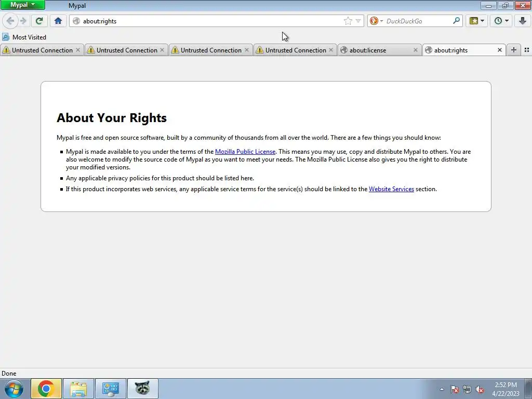This screenshot has height=399, width=532.
Task: Open the history clock dropdown
Action: pyautogui.click(x=501, y=21)
